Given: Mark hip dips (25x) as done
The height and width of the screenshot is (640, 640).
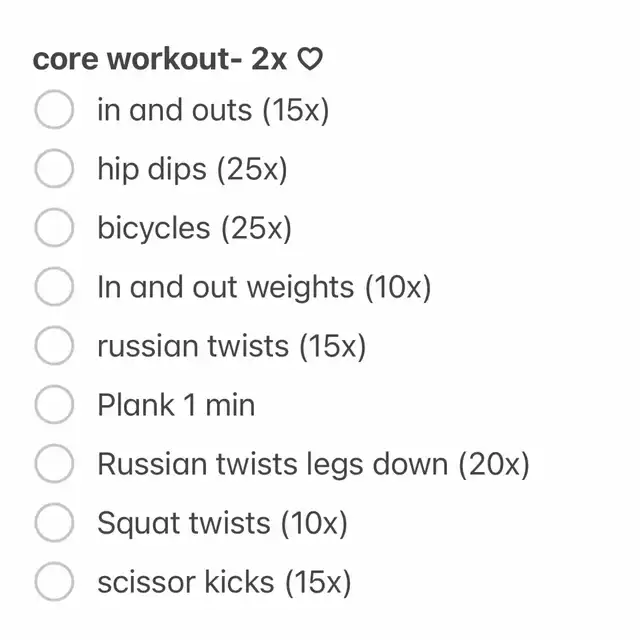Looking at the screenshot, I should click(x=54, y=170).
